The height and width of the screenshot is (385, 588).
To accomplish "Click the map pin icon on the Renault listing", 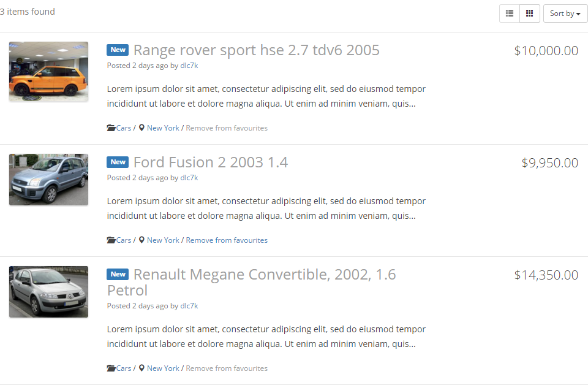I will (x=141, y=368).
